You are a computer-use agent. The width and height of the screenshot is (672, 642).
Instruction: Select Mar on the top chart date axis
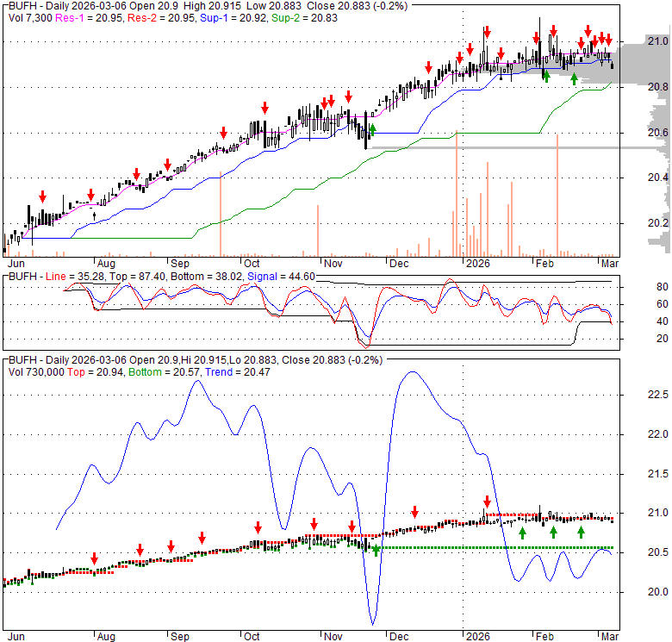click(x=610, y=263)
